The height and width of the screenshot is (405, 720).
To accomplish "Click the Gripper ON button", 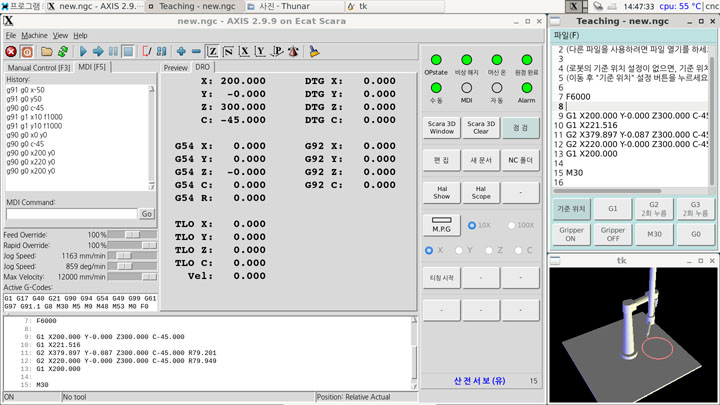I will 571,234.
